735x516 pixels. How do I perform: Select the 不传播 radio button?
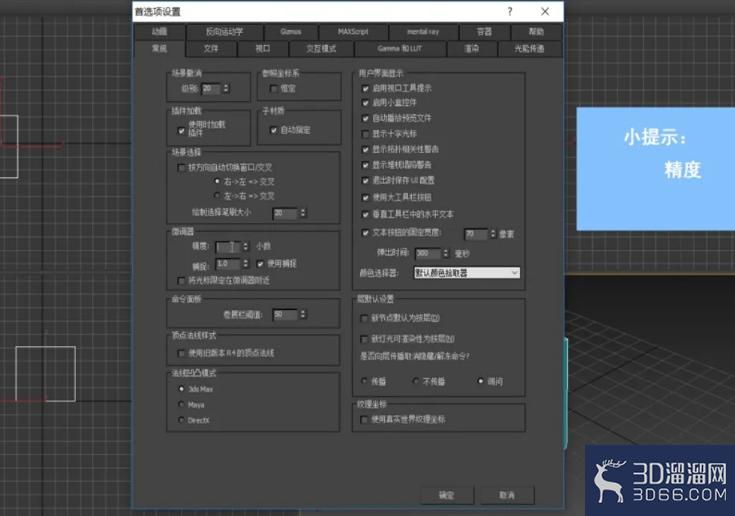click(416, 381)
